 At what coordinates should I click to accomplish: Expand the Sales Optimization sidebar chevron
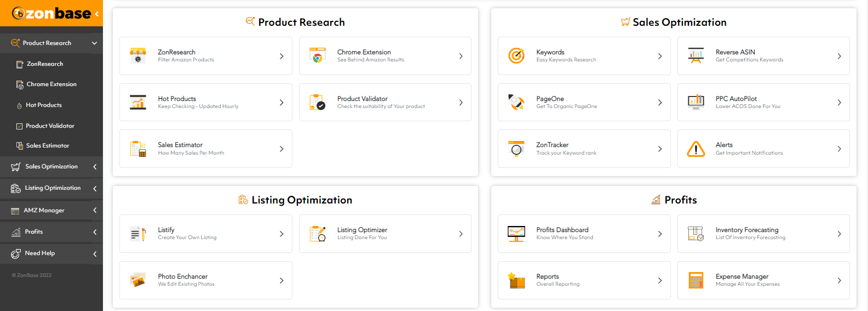point(95,167)
